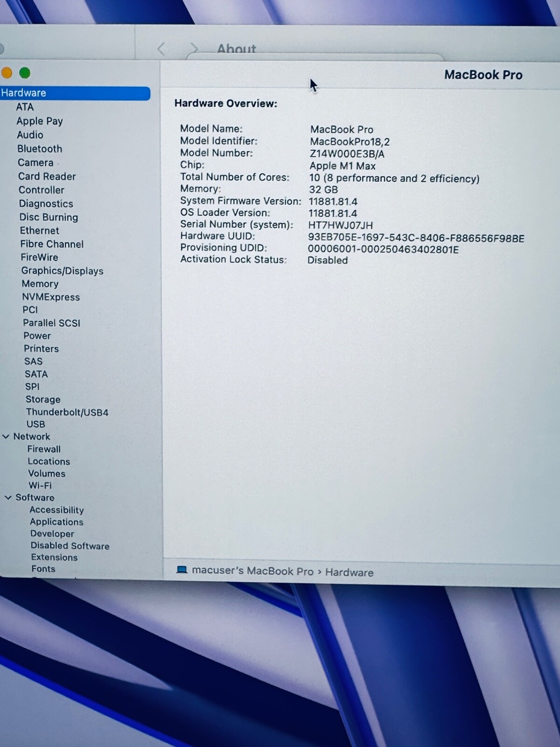
Task: Open Fonts under Software
Action: [x=43, y=569]
